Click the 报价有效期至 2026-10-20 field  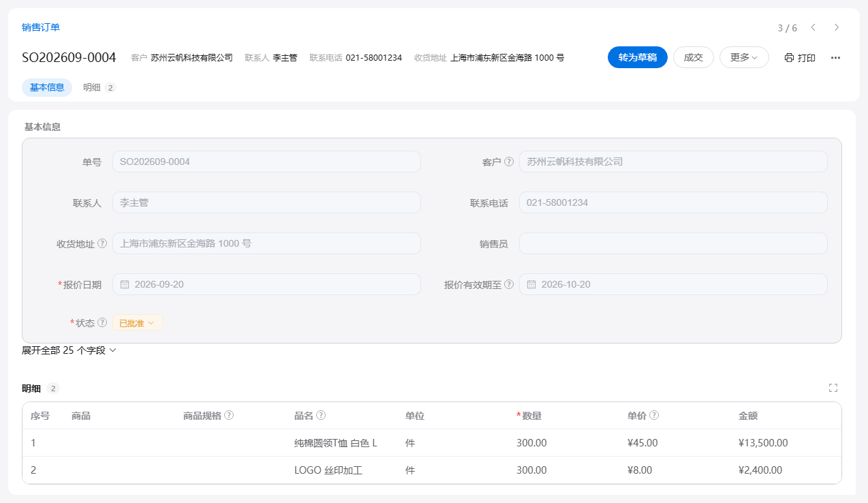point(673,284)
